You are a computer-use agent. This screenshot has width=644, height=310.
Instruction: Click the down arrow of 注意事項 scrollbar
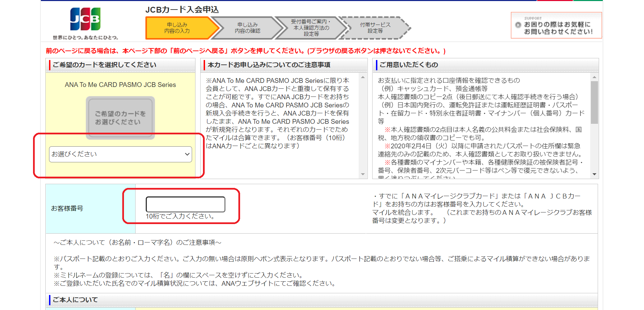coord(363,174)
